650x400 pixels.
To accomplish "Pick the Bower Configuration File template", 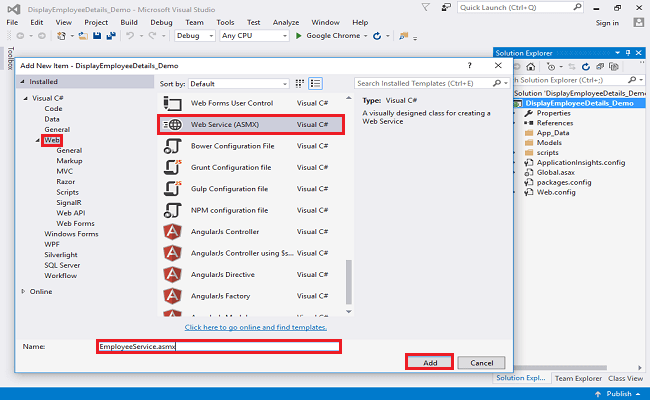I will (x=251, y=146).
